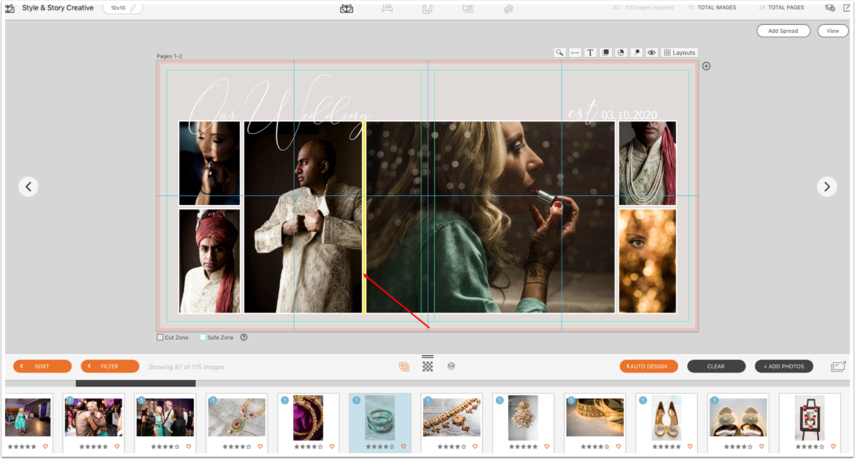
Task: Select the large blonde woman lipstick photo
Action: tap(490, 217)
